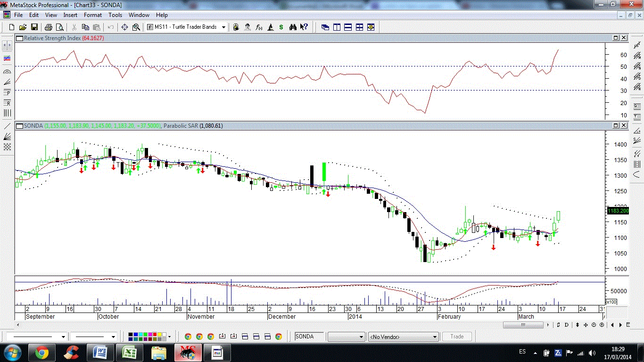Expand the first line style dropdown
This screenshot has width=644, height=362.
63,337
